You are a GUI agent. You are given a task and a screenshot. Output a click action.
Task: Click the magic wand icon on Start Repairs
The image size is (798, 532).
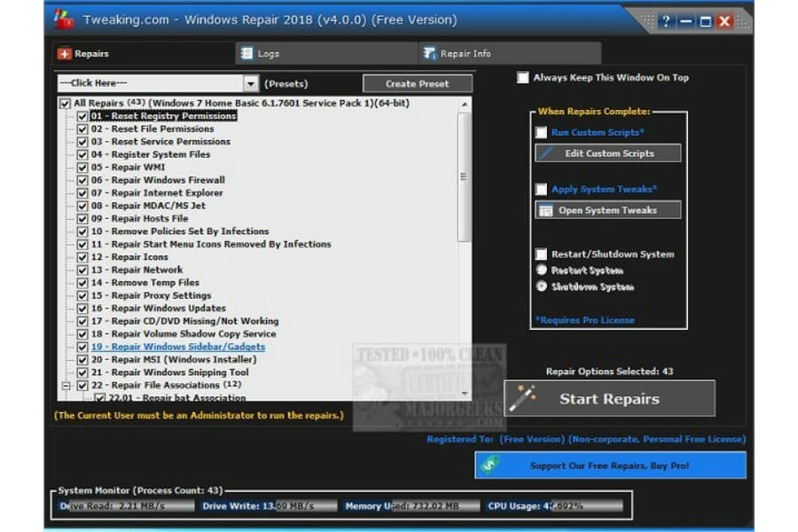tap(522, 398)
